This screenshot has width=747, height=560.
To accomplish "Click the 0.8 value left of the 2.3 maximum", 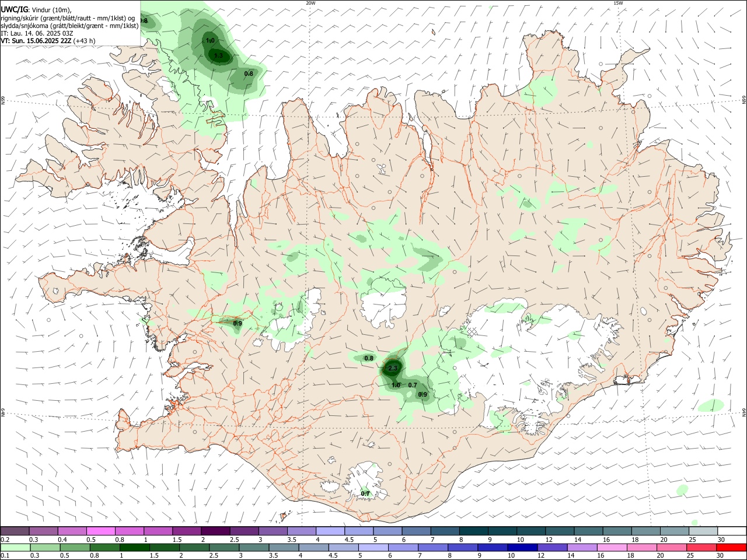I will pyautogui.click(x=369, y=358).
